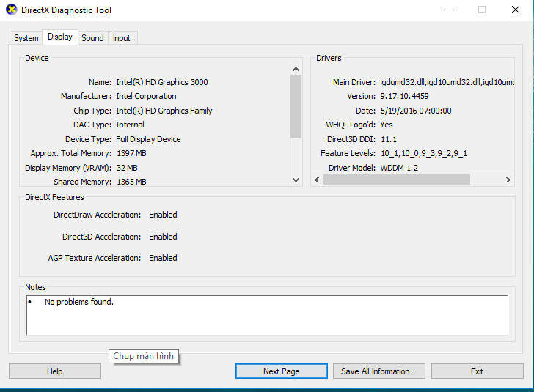
Task: Switch to the System tab
Action: pos(26,38)
